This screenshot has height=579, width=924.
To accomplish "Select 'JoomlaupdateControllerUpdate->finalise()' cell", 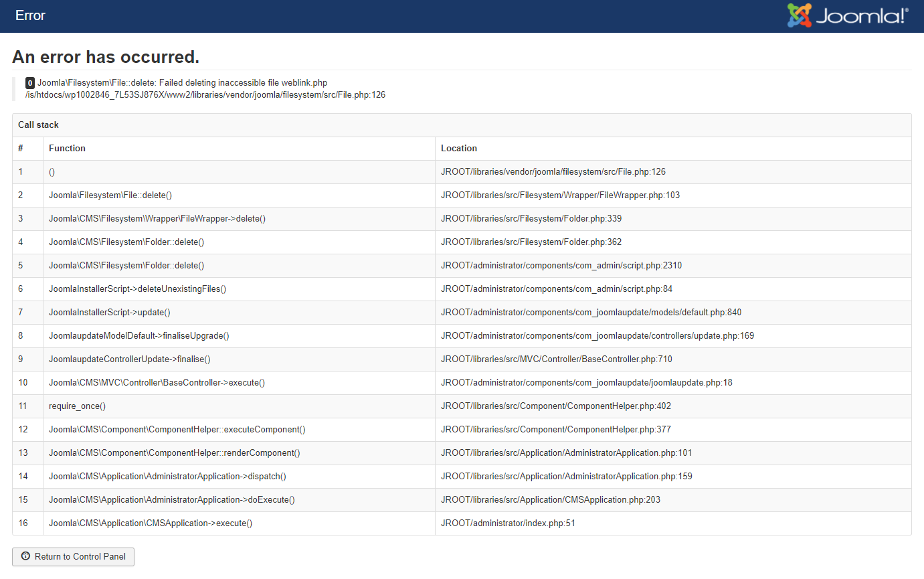I will click(239, 359).
